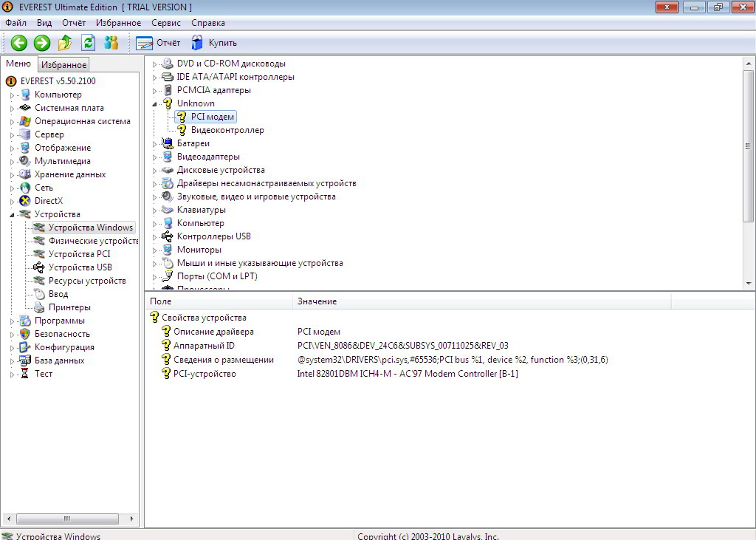The height and width of the screenshot is (540, 756).
Task: Expand DVD и CD-ROM дисководы node
Action: [x=155, y=64]
